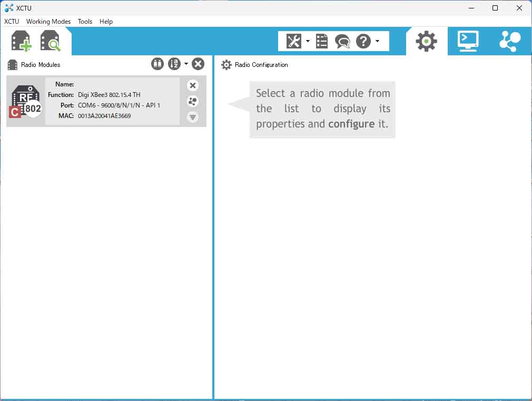Open the Tools menu
The height and width of the screenshot is (401, 532).
(x=85, y=22)
